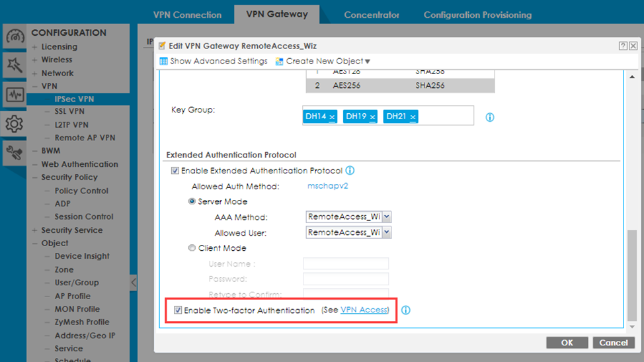The height and width of the screenshot is (362, 644).
Task: Remove DH14 from Key Group
Action: tap(332, 117)
